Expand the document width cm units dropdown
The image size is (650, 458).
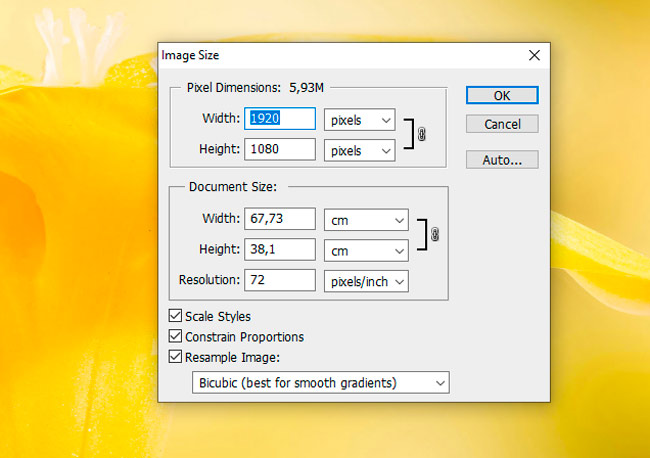click(x=366, y=219)
